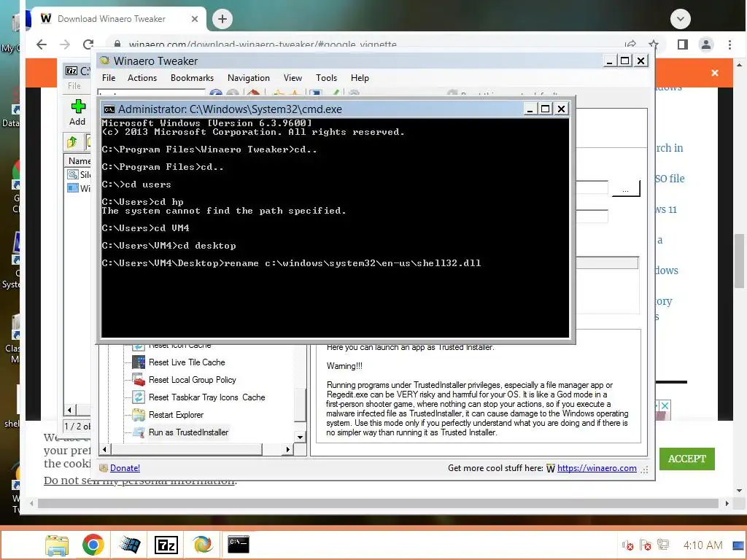Open Tools menu in Winaero Tweaker

(326, 78)
